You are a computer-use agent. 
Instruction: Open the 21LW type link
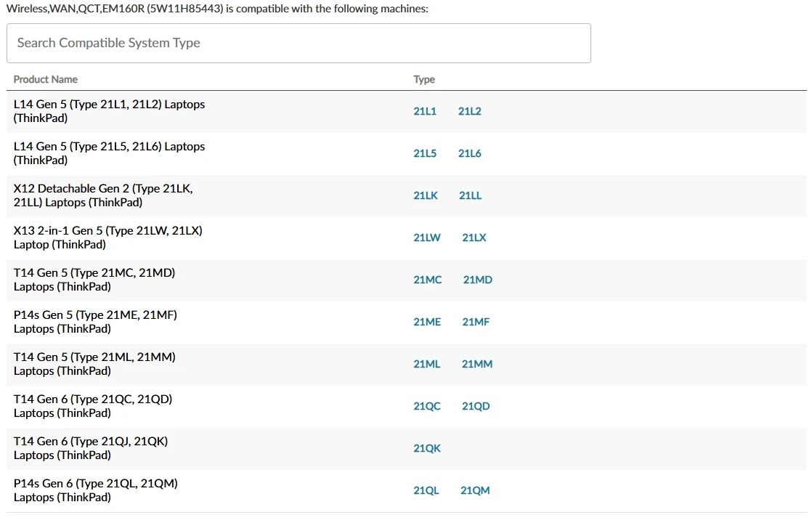pos(427,238)
